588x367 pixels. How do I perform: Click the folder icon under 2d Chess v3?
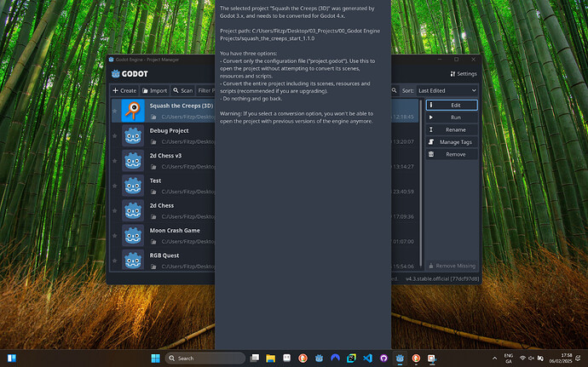pos(153,167)
